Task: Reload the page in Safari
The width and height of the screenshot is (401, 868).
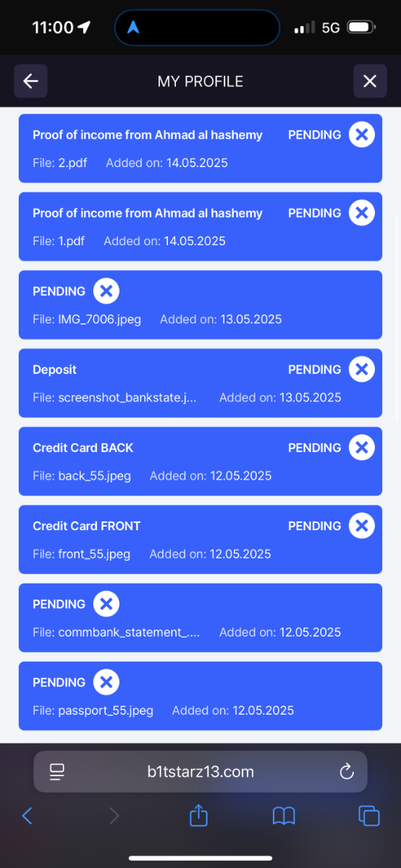Action: (x=347, y=772)
